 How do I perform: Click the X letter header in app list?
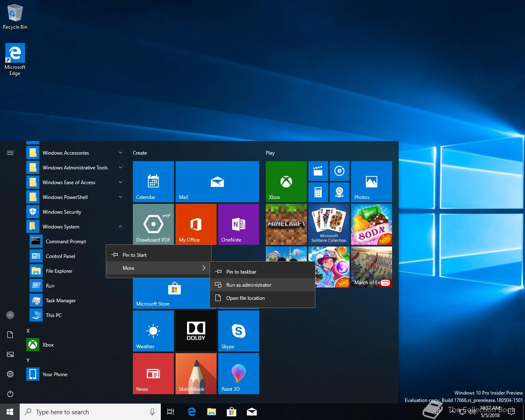click(x=28, y=331)
